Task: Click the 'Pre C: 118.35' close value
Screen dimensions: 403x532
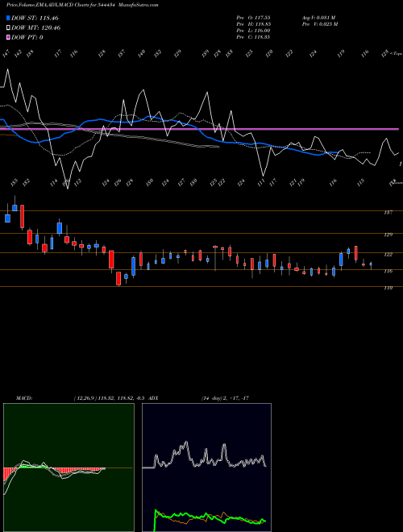Action: (x=253, y=37)
